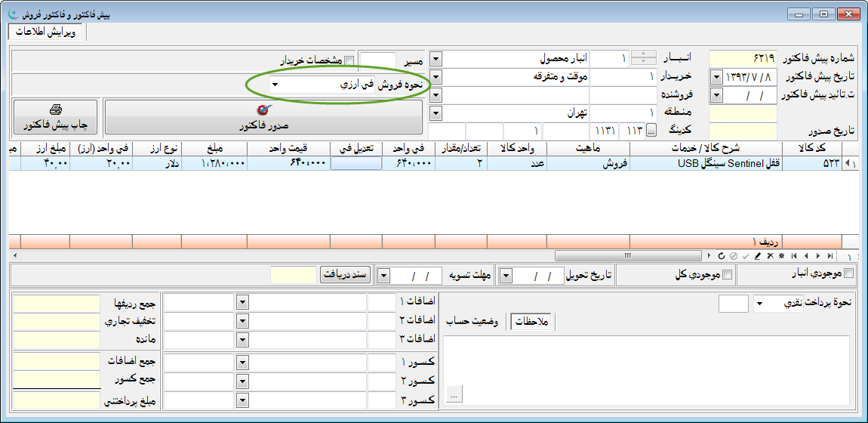Screen dimensions: 868x423
Task: Go to next record using navigator arrow
Action: (818, 256)
